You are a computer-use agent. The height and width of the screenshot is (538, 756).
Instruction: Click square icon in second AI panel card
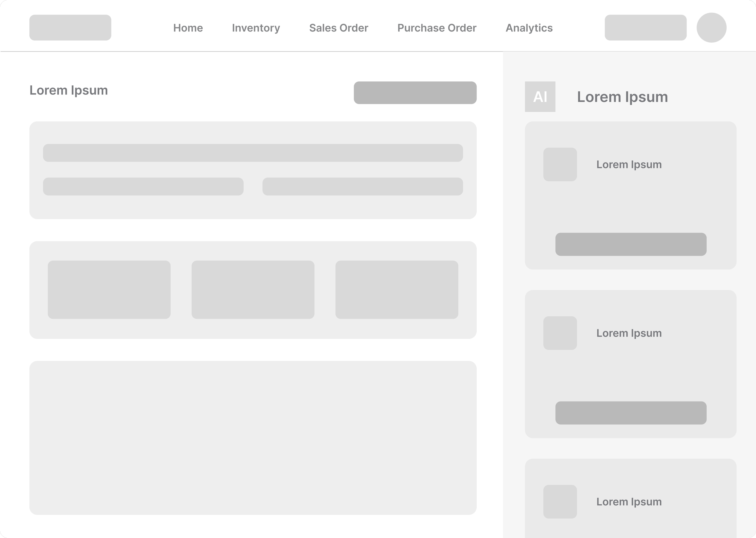pyautogui.click(x=560, y=333)
